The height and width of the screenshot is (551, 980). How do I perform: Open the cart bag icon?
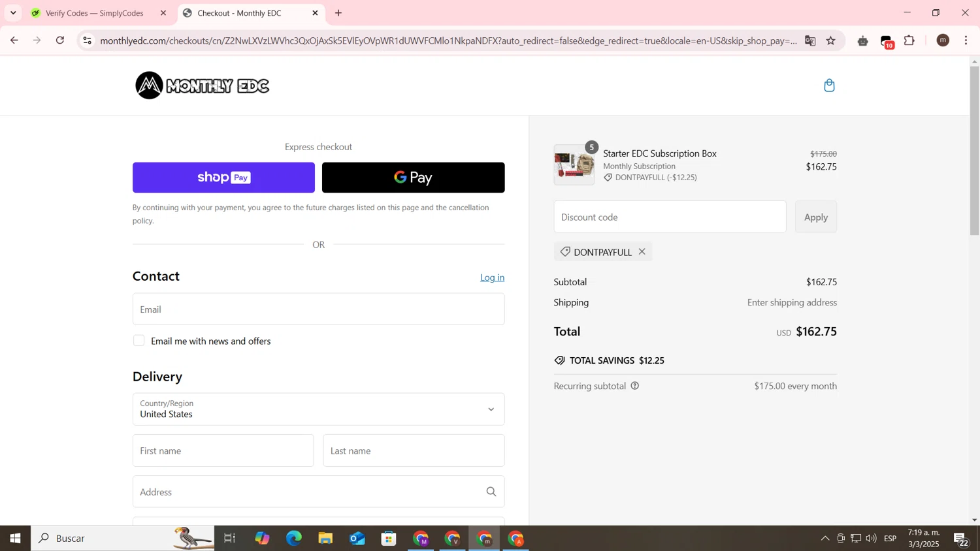(829, 86)
